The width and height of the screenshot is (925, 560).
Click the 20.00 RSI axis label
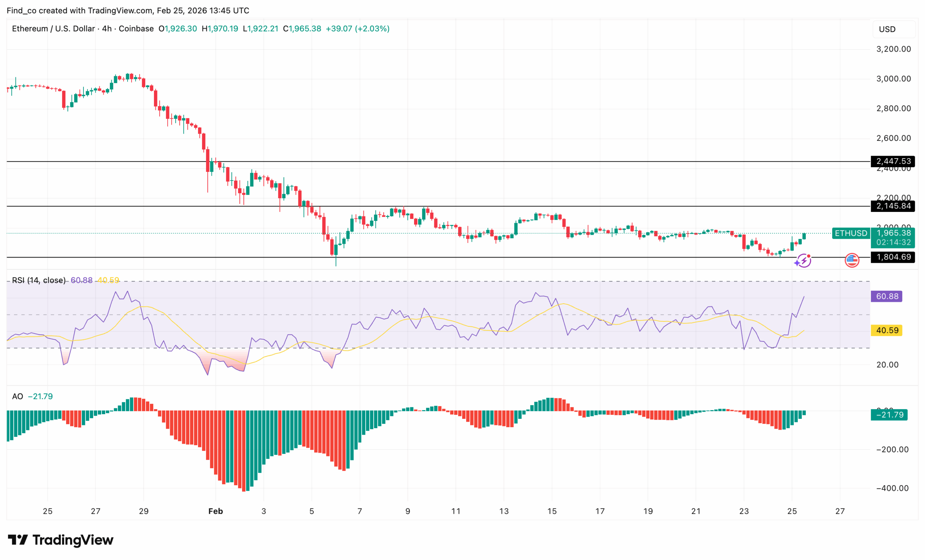(887, 365)
